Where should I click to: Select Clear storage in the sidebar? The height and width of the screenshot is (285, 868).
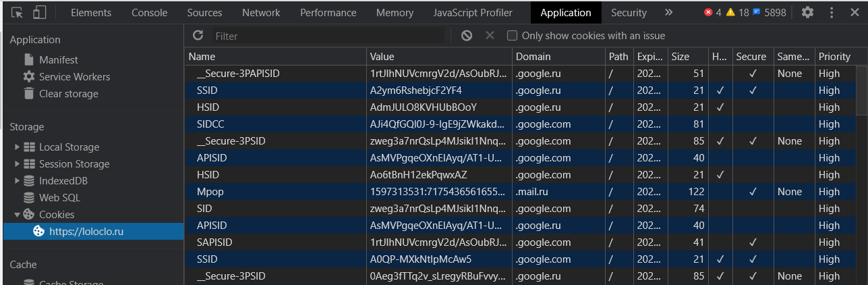tap(93, 94)
